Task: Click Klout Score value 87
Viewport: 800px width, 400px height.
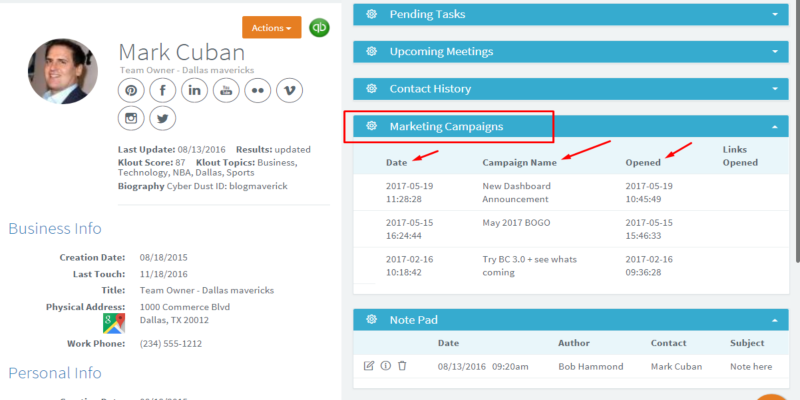Action: [180, 162]
